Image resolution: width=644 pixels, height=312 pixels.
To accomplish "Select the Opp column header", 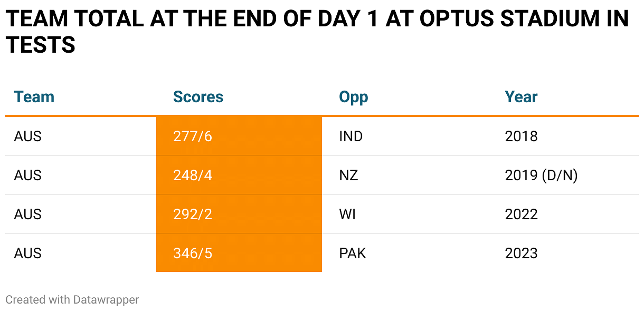I will [353, 97].
